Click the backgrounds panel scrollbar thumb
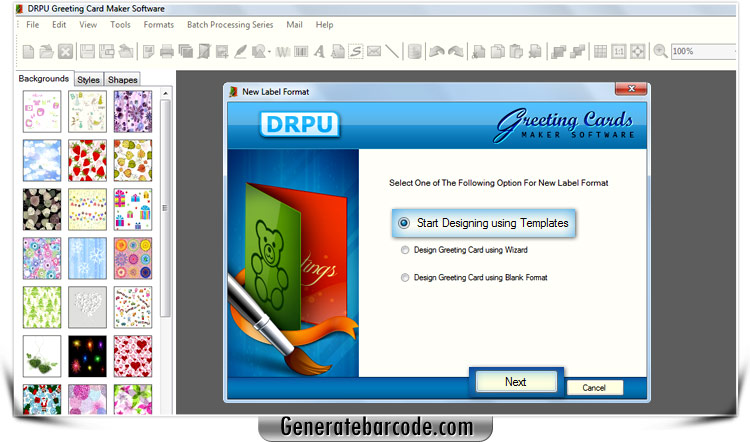 165,208
